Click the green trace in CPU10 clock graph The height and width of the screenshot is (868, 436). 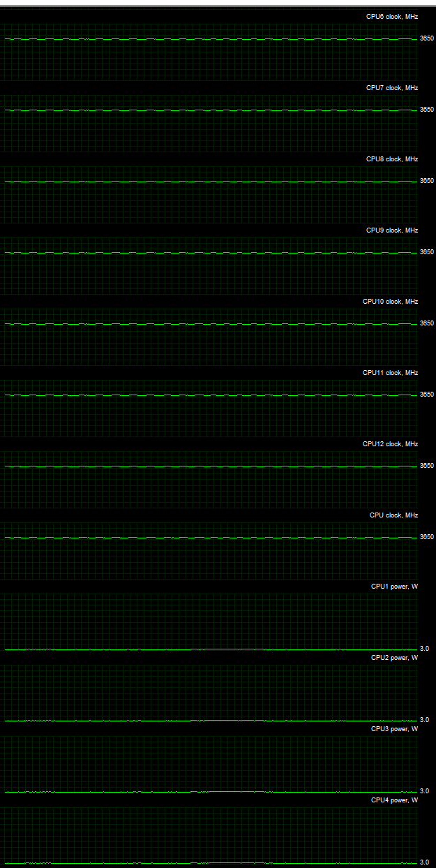point(209,324)
